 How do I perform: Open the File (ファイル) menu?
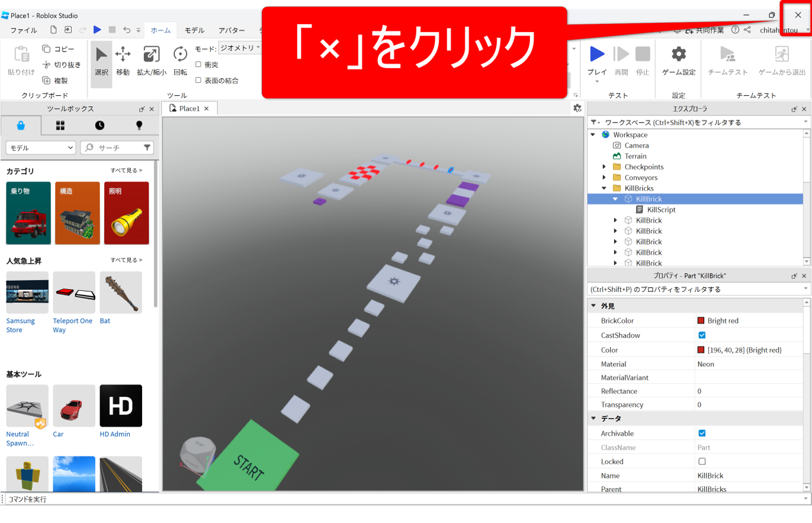point(24,30)
